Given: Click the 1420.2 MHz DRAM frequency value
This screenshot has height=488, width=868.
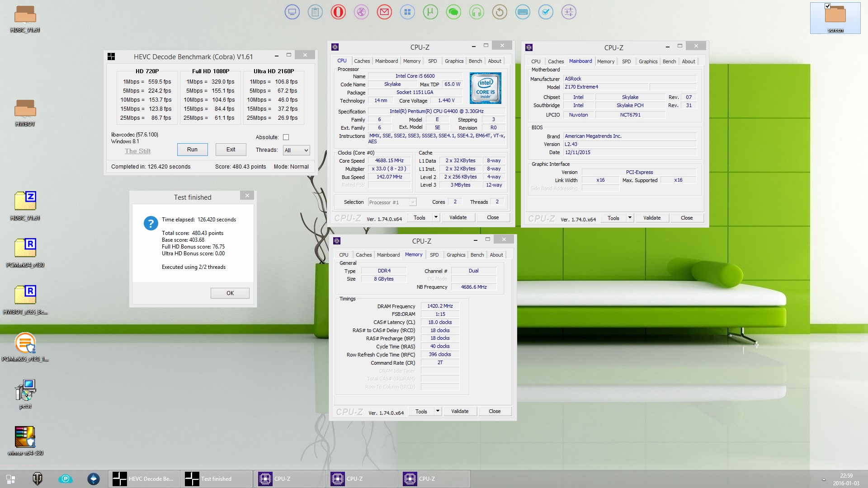Looking at the screenshot, I should click(x=440, y=306).
